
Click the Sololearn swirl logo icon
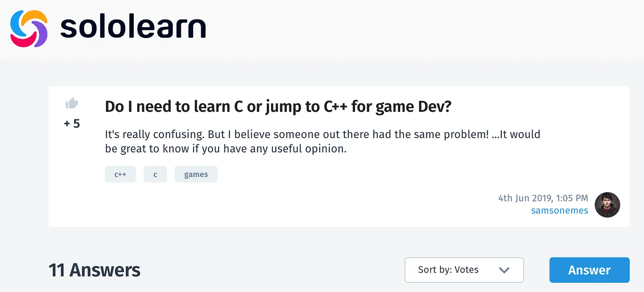pyautogui.click(x=29, y=29)
